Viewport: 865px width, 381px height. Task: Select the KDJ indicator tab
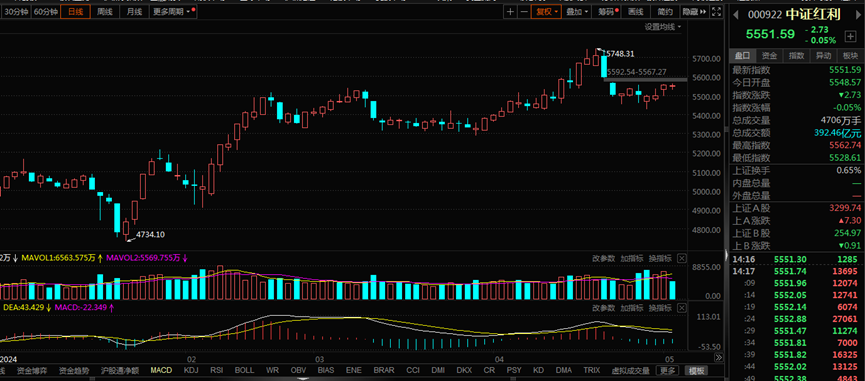tap(191, 370)
